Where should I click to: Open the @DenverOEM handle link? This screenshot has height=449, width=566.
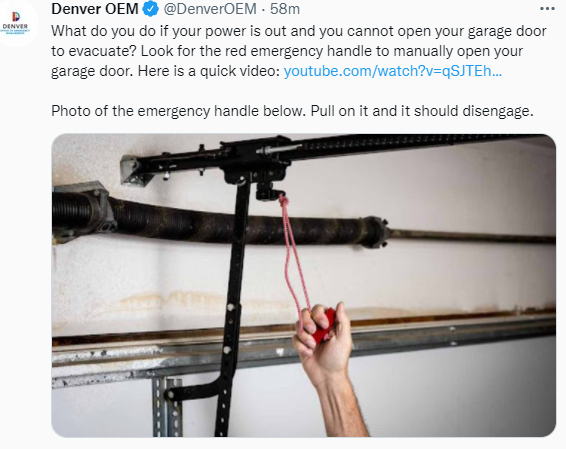tap(210, 9)
